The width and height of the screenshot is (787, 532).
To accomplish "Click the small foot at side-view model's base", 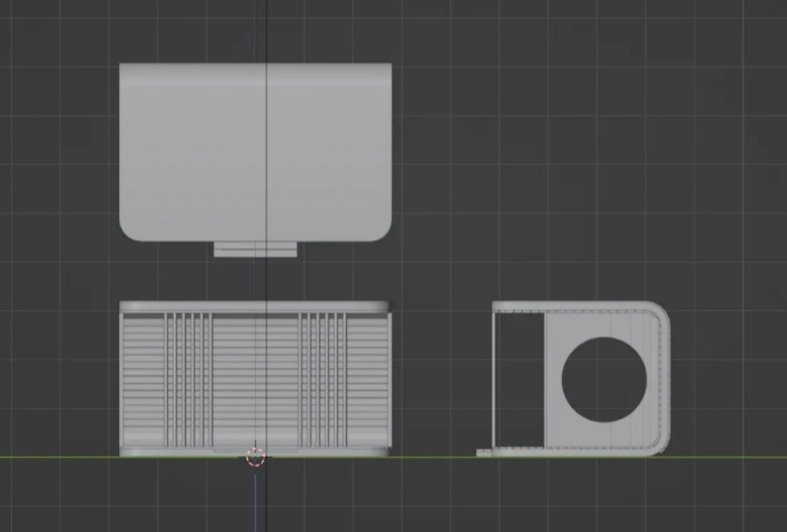I will tap(484, 453).
